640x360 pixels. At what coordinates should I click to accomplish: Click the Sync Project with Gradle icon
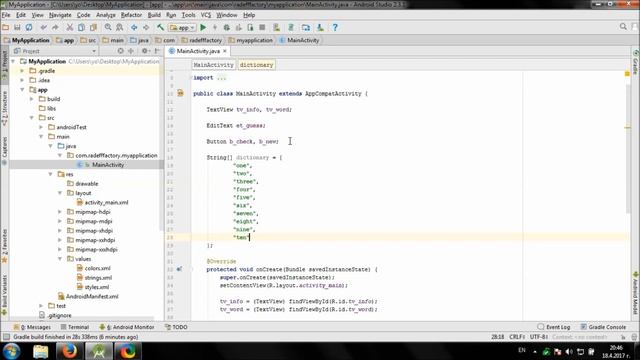(x=291, y=27)
